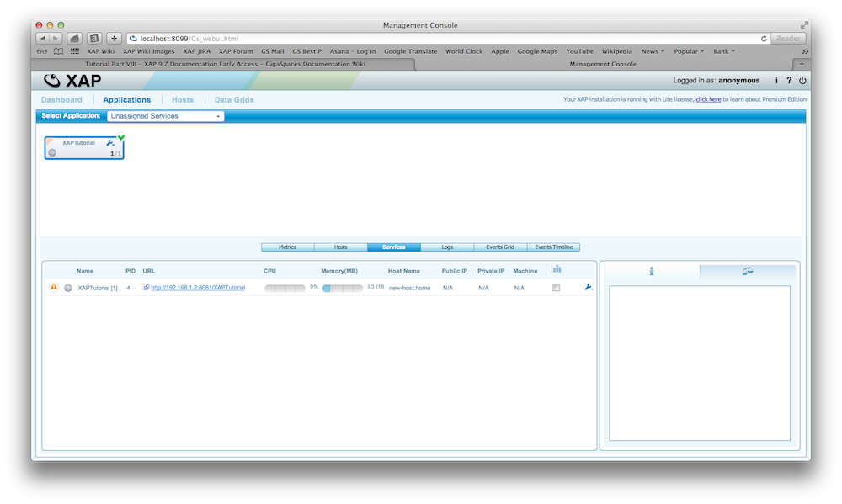Sort by the Memory(MB) column header

(339, 271)
